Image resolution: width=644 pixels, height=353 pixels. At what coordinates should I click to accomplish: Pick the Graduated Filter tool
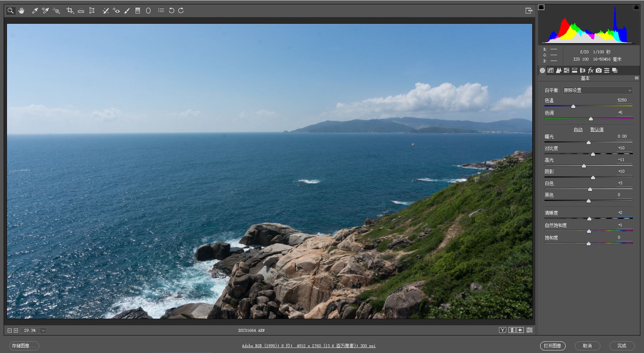click(x=138, y=11)
